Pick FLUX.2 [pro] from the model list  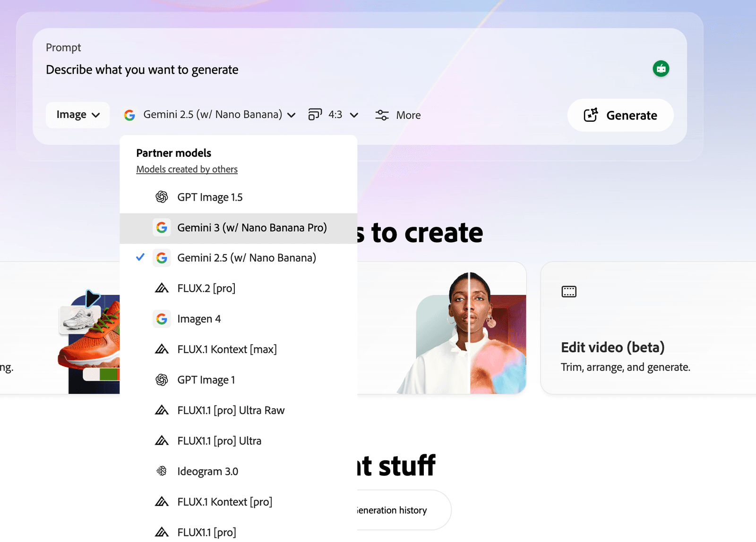(238, 288)
